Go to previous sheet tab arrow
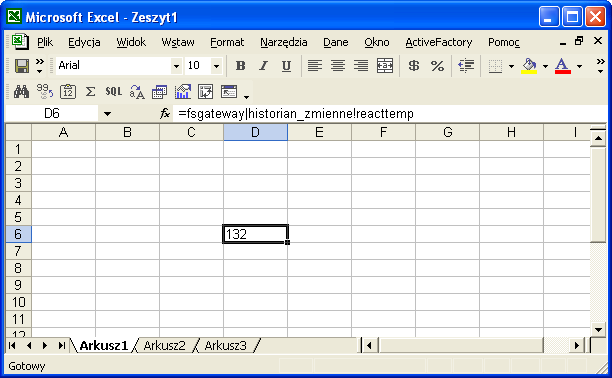612x378 pixels. click(29, 346)
